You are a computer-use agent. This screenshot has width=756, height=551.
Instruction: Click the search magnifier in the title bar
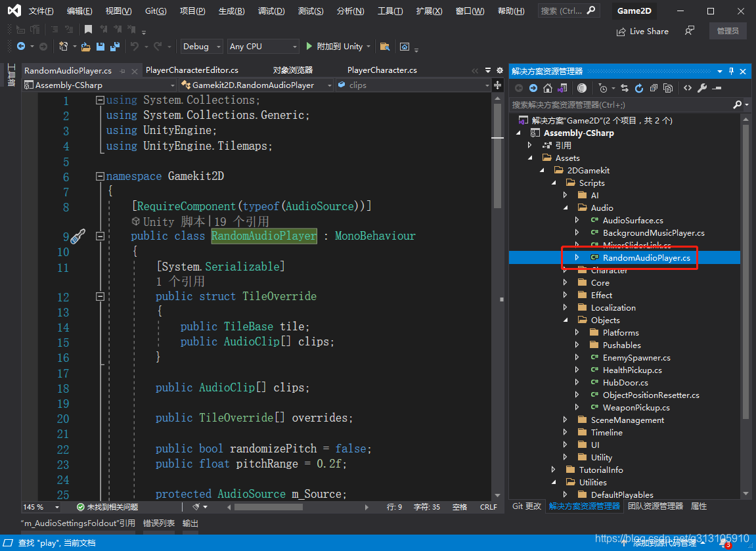click(x=591, y=11)
